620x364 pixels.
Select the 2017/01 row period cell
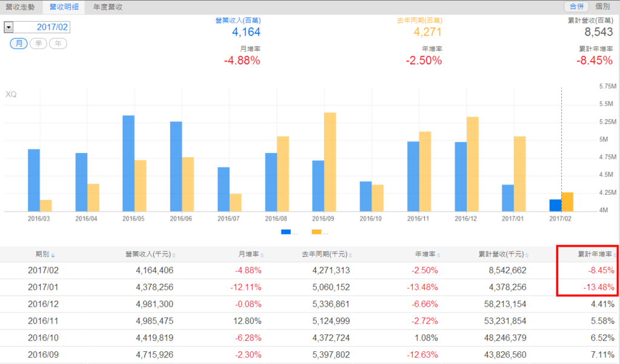click(43, 287)
